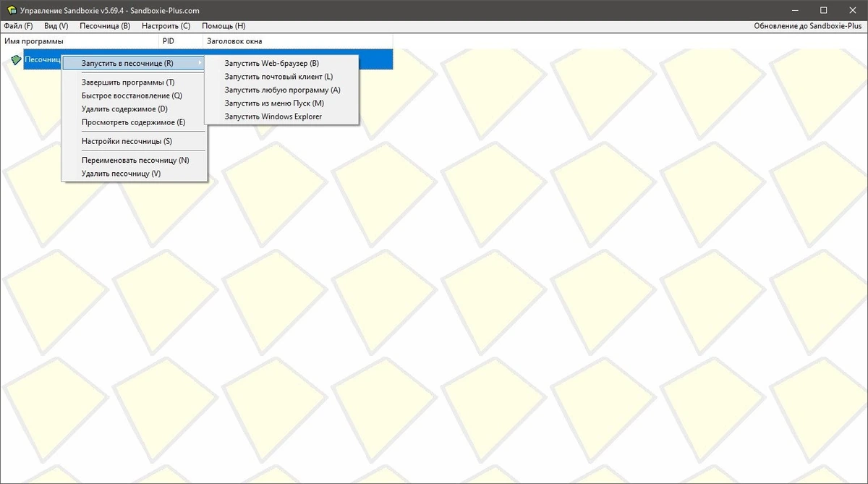Select Удалить песочницу (V)

(x=135, y=174)
